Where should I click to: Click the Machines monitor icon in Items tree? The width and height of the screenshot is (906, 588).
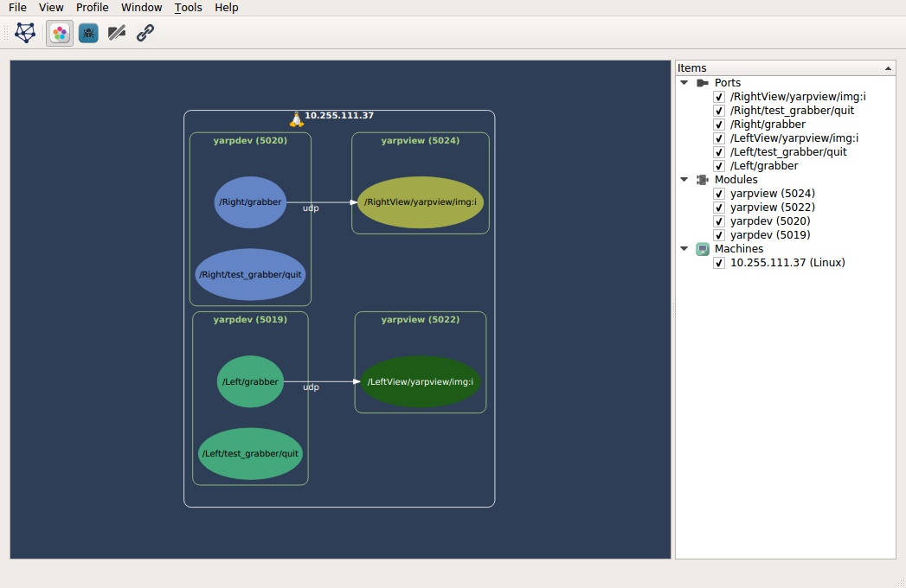(x=703, y=249)
